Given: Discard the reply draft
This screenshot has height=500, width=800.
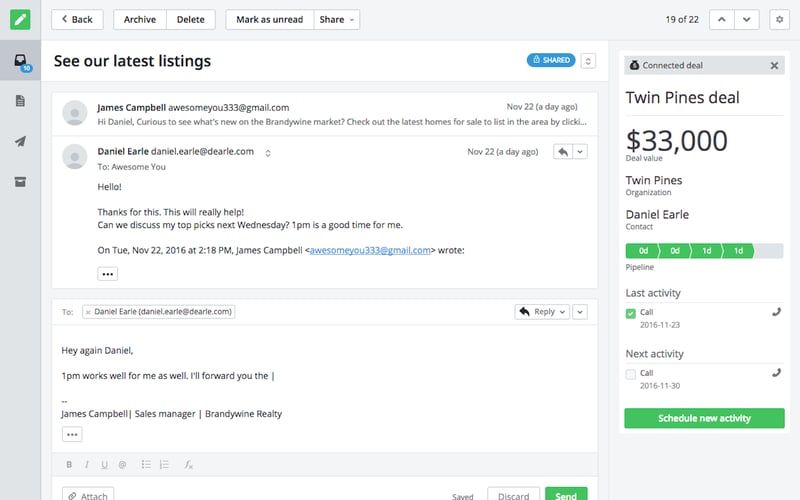Looking at the screenshot, I should tap(513, 494).
